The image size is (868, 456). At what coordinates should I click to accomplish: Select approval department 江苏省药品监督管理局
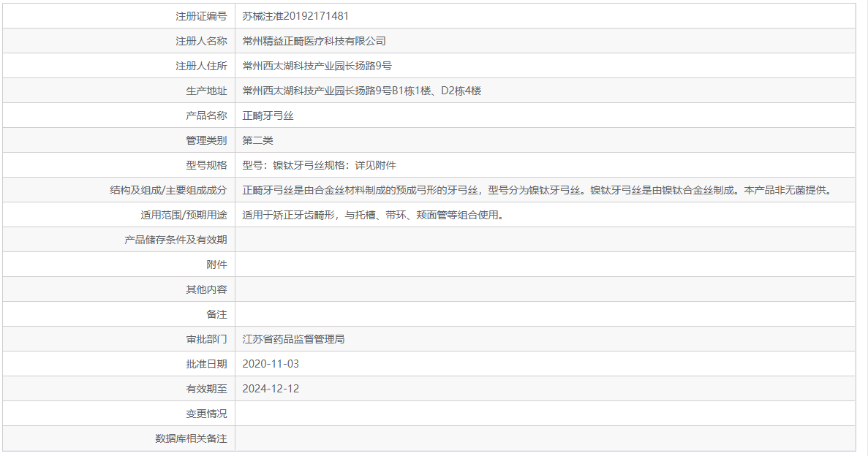294,338
